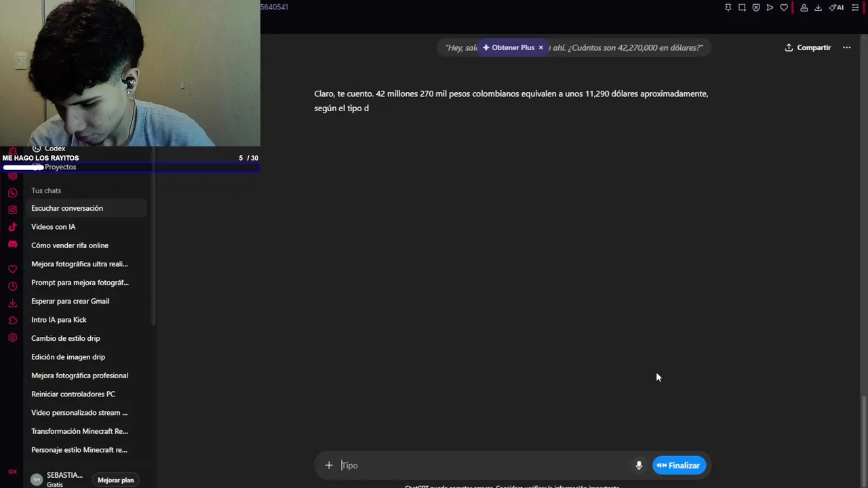Open history clock in left sidebar
This screenshot has height=488, width=868.
[12, 287]
